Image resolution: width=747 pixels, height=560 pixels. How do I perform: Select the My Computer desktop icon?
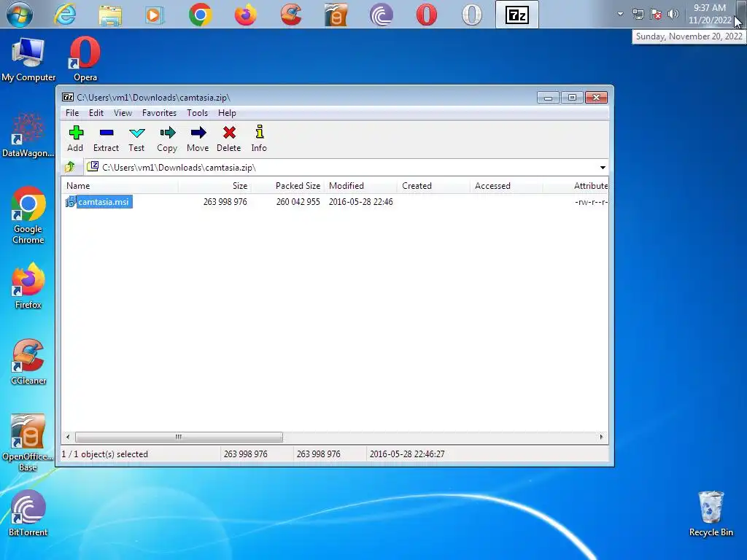point(28,60)
